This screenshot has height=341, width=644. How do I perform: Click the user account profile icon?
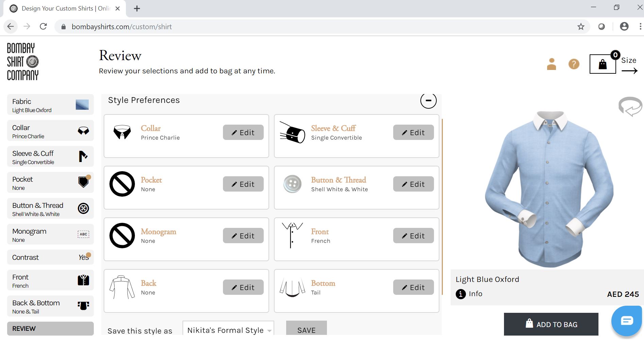click(x=551, y=64)
